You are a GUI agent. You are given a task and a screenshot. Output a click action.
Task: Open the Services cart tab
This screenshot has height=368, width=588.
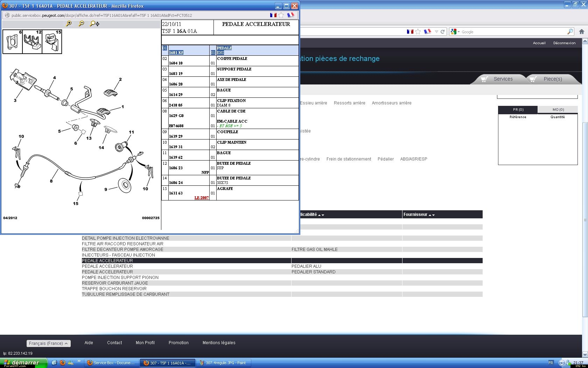pos(498,79)
